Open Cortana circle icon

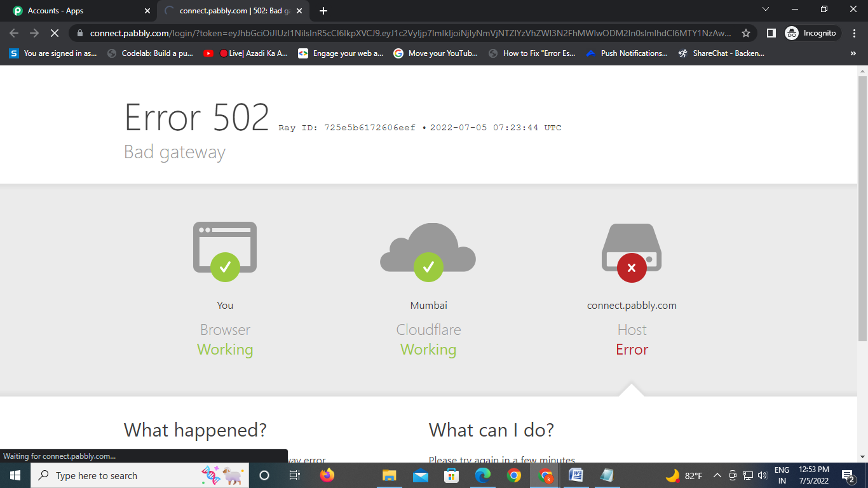264,475
